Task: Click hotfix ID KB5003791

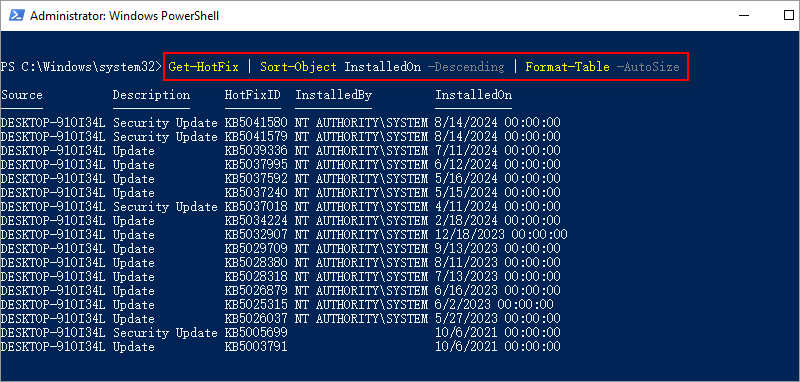Action: point(256,347)
